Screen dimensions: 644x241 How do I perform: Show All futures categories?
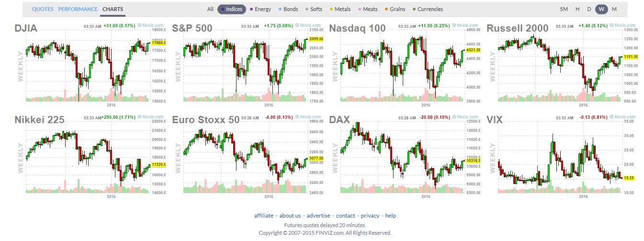click(x=210, y=9)
